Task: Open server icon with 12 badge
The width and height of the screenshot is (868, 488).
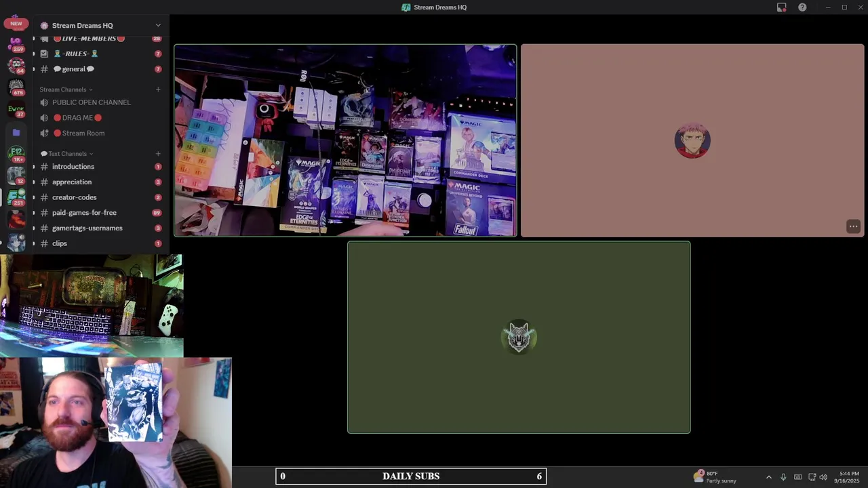Action: click(16, 176)
